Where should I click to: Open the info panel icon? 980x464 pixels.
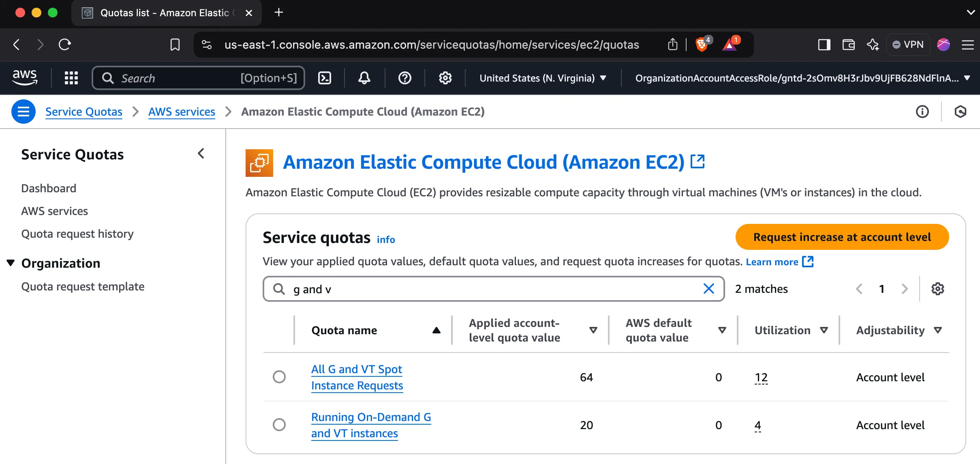point(922,112)
